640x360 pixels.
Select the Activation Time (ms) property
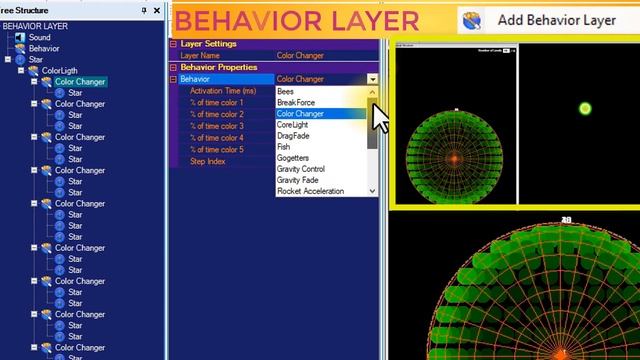pos(223,91)
